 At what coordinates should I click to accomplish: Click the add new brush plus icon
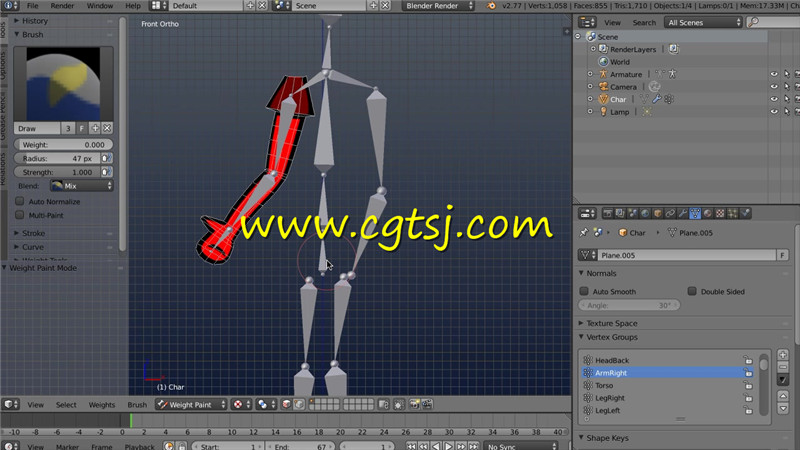[x=95, y=128]
